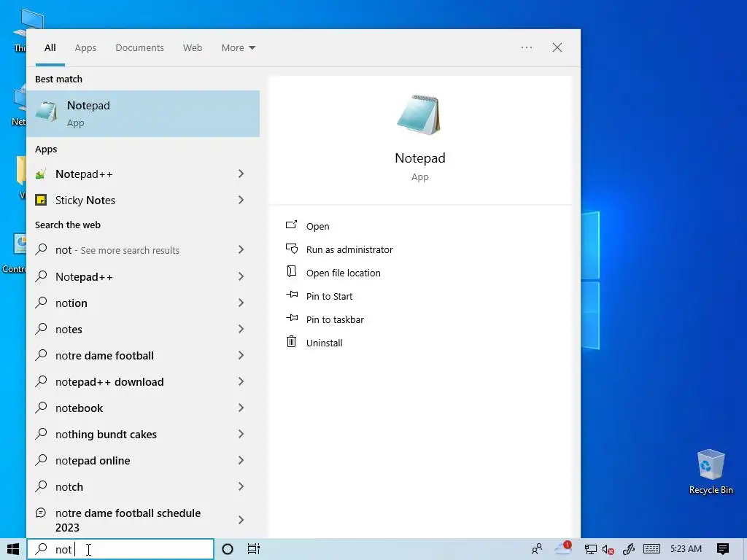
Task: Expand the 'notepad online' chevron
Action: tap(241, 460)
